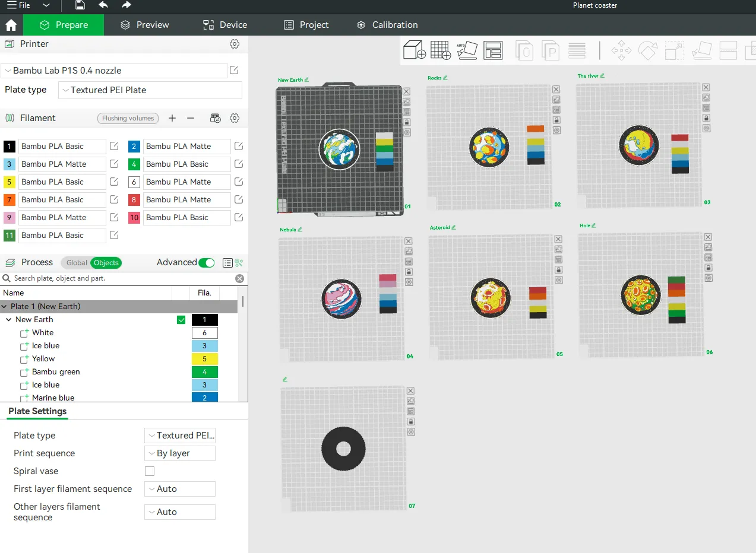Open filament settings gear in Filament header

click(235, 118)
